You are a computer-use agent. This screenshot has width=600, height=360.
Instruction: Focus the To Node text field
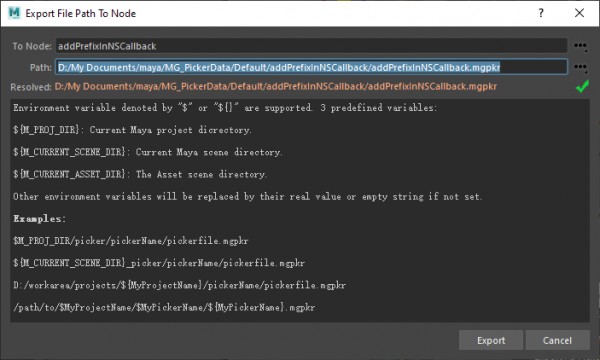pos(311,46)
